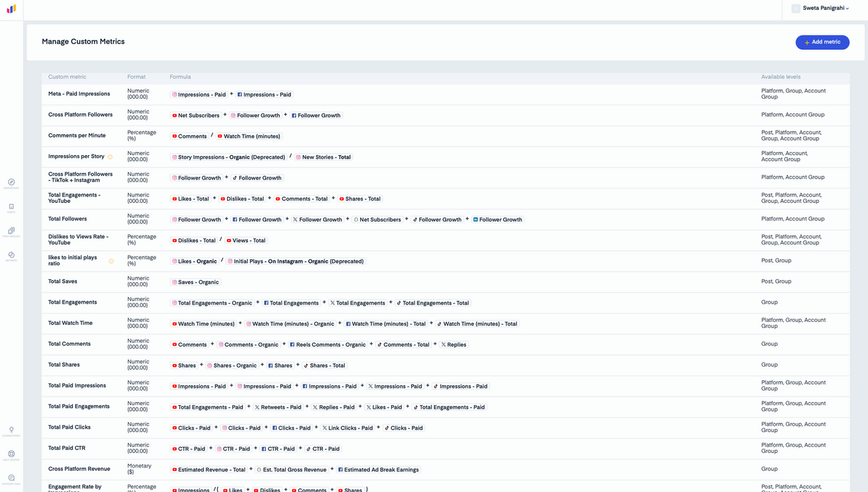Open the Support Chat icon
868x492 pixels.
[11, 478]
